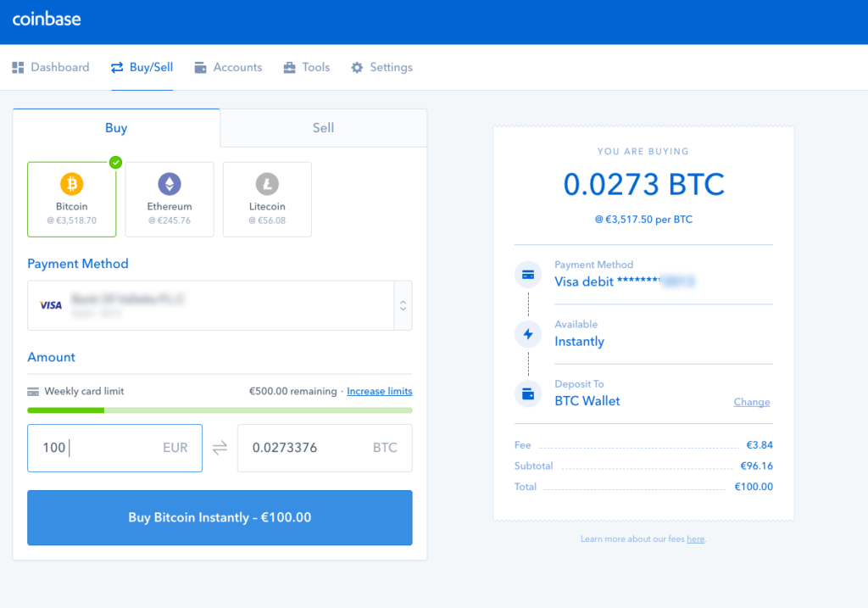Screen dimensions: 868x608
Task: Click the Subtotal value €96.16
Action: pos(757,466)
